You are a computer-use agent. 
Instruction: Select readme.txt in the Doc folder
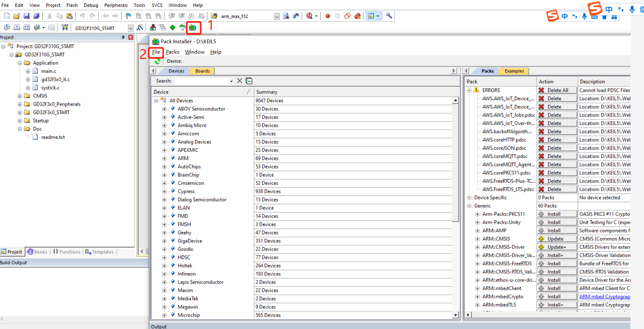click(x=53, y=137)
